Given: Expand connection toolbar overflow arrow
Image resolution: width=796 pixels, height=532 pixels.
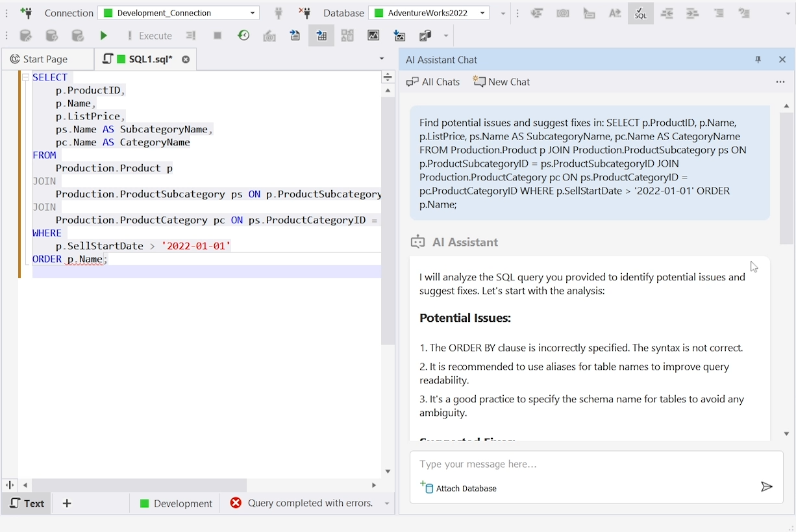Looking at the screenshot, I should [504, 14].
